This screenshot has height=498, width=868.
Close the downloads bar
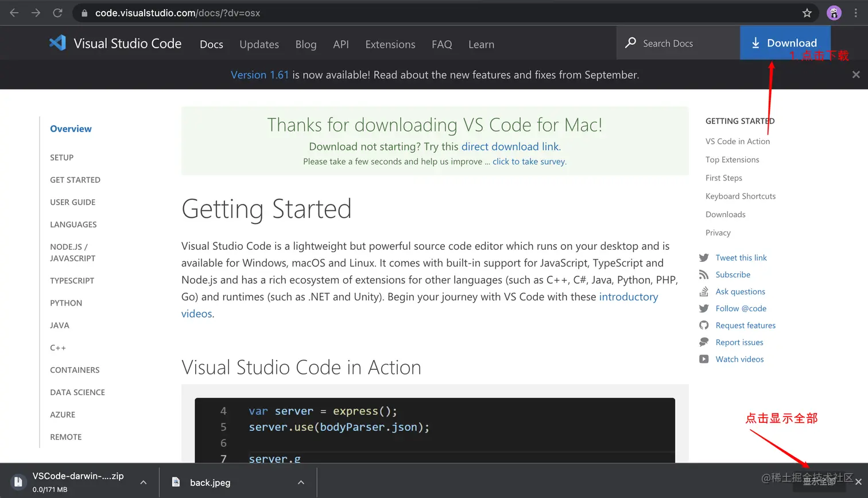[x=858, y=482]
